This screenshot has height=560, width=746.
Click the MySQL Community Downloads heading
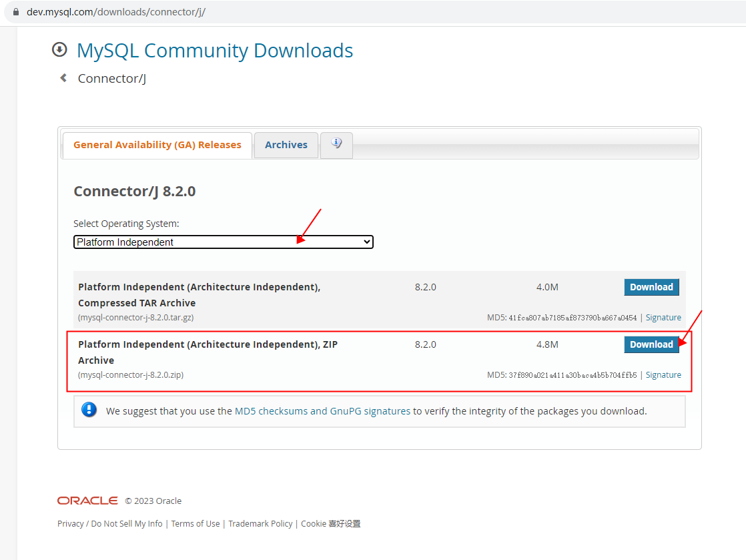point(215,51)
